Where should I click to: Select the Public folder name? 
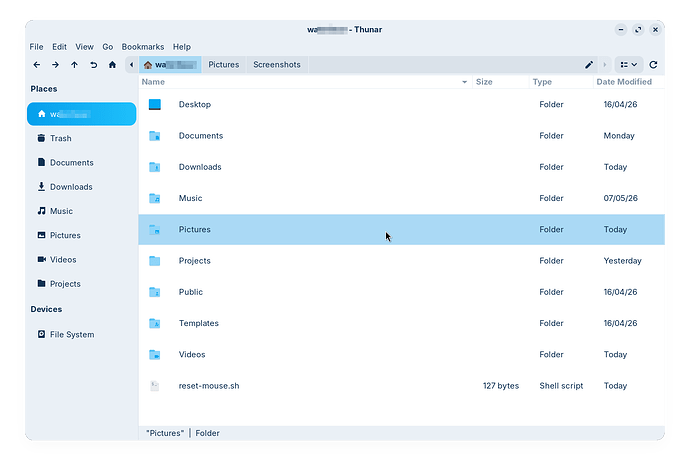pyautogui.click(x=191, y=292)
